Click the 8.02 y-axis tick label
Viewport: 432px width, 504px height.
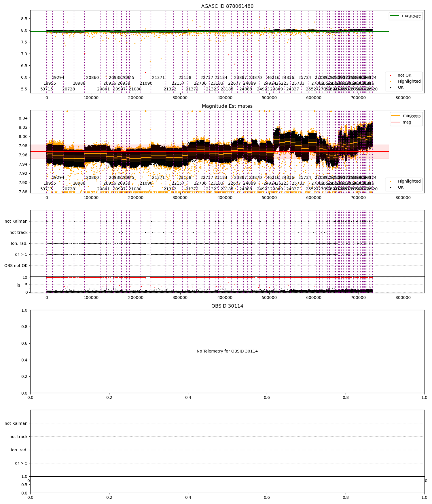click(23, 127)
